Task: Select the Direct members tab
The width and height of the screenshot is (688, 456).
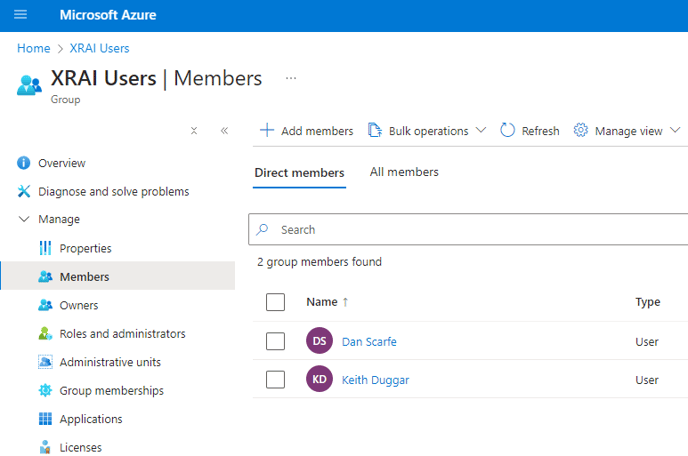Action: click(x=299, y=172)
